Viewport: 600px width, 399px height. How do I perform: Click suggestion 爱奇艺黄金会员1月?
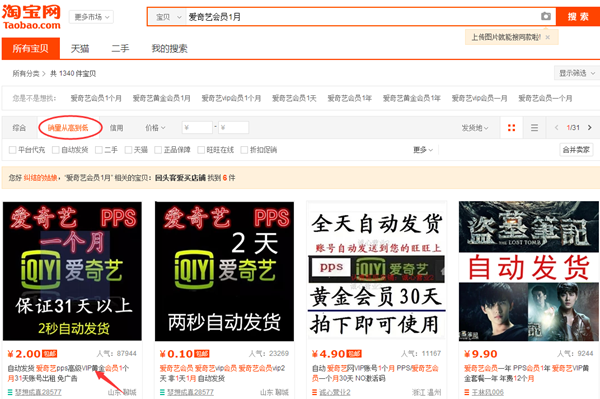tap(161, 98)
